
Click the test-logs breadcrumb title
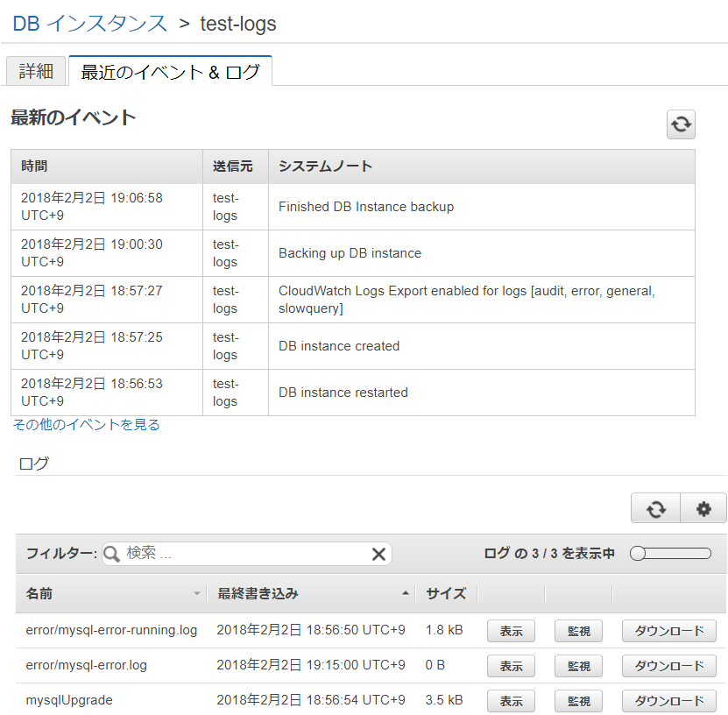[238, 24]
